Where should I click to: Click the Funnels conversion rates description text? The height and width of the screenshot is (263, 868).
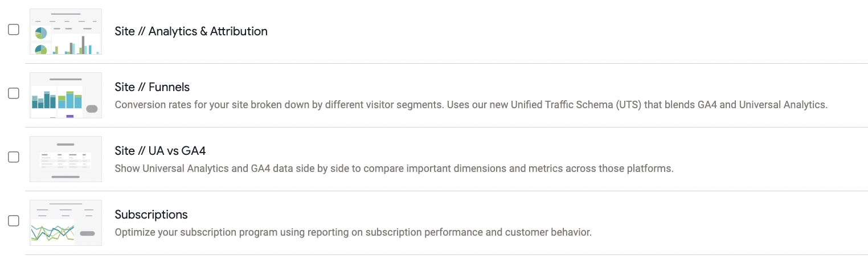470,105
